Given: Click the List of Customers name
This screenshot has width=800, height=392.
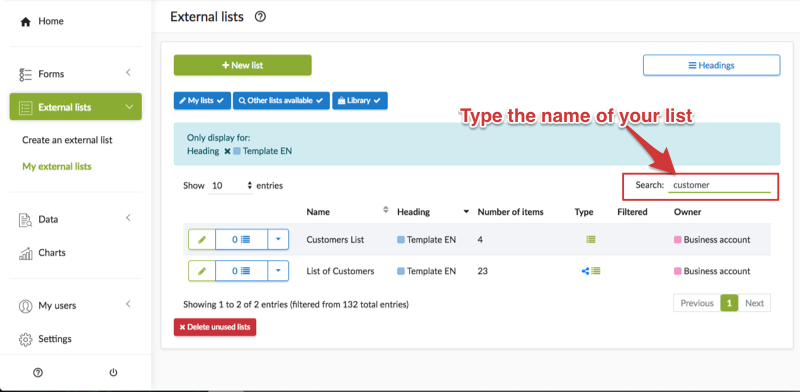Looking at the screenshot, I should pyautogui.click(x=340, y=271).
